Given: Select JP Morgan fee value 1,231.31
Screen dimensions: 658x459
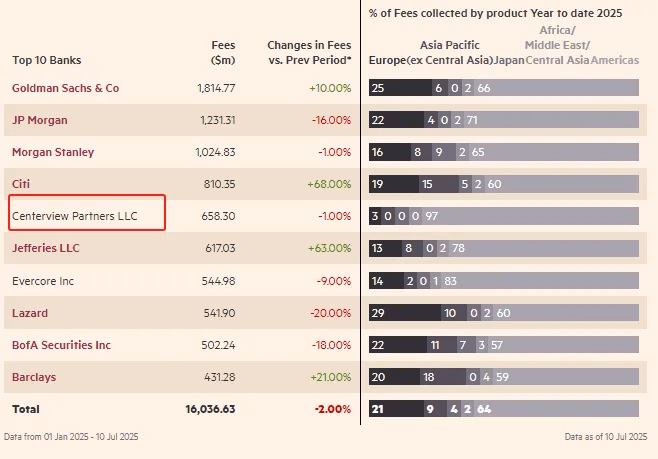Looking at the screenshot, I should [x=218, y=120].
